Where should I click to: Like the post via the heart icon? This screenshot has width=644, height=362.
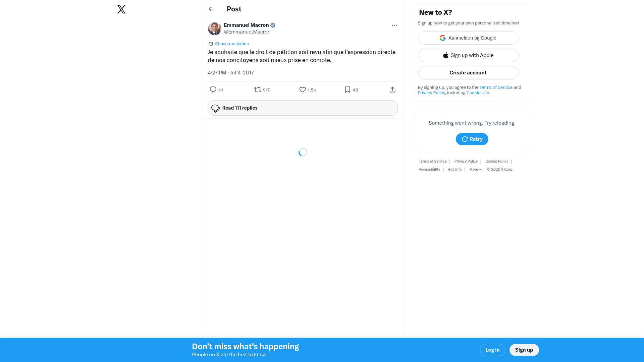click(x=308, y=90)
